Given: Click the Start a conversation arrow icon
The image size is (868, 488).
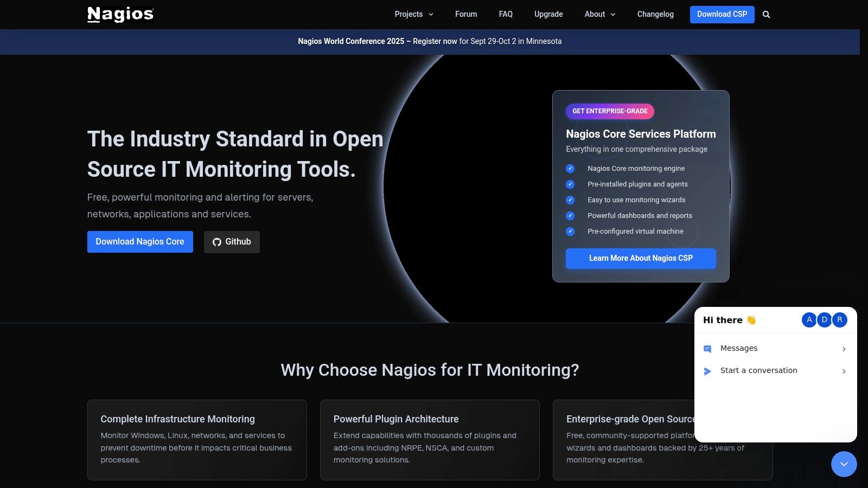Looking at the screenshot, I should click(x=707, y=371).
